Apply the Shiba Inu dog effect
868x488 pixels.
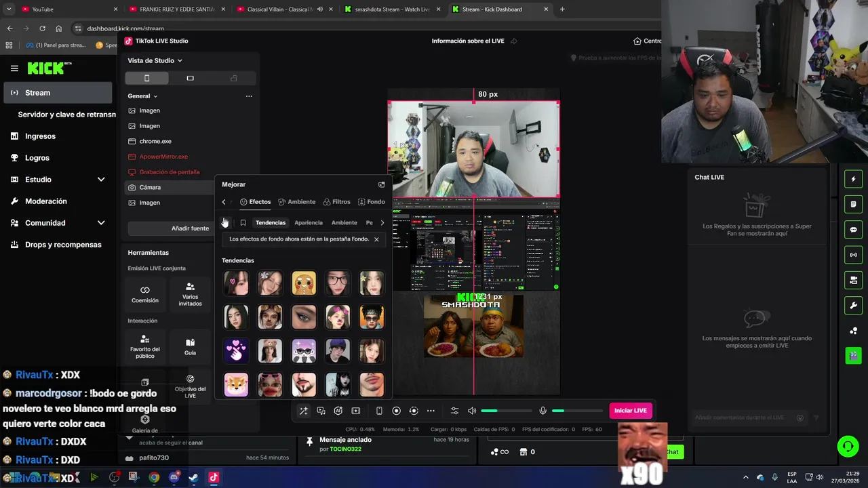236,384
